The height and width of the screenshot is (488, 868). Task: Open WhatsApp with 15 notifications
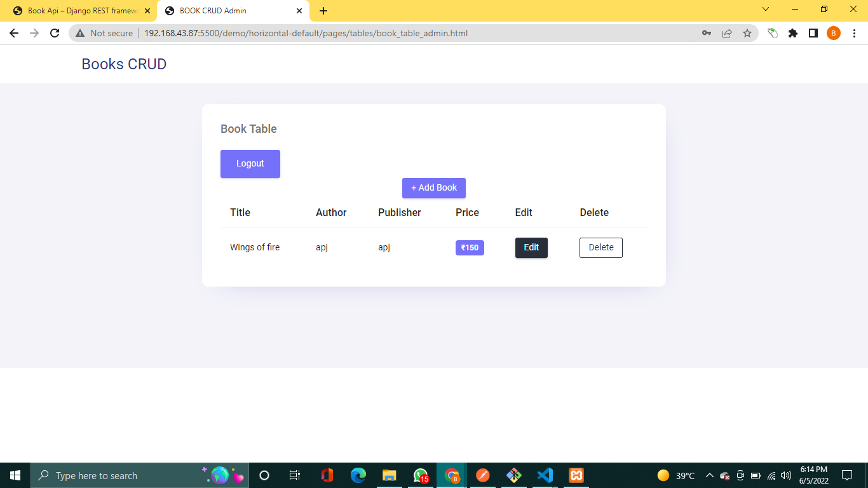(421, 475)
